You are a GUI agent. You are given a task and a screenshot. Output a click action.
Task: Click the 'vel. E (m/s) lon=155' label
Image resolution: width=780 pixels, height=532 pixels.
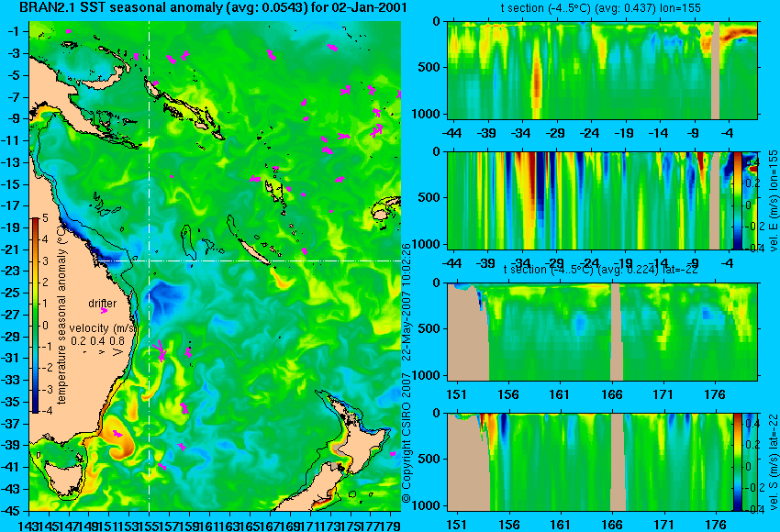click(x=773, y=200)
